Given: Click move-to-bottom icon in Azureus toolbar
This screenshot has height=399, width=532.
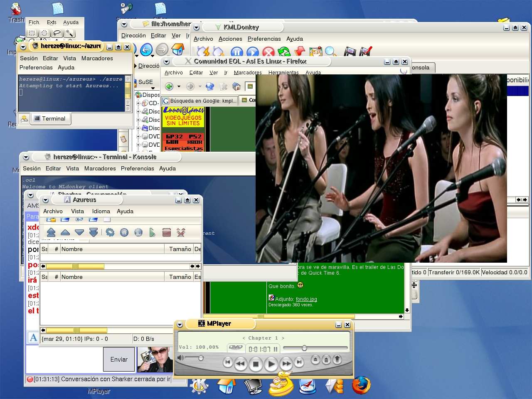Looking at the screenshot, I should click(94, 232).
